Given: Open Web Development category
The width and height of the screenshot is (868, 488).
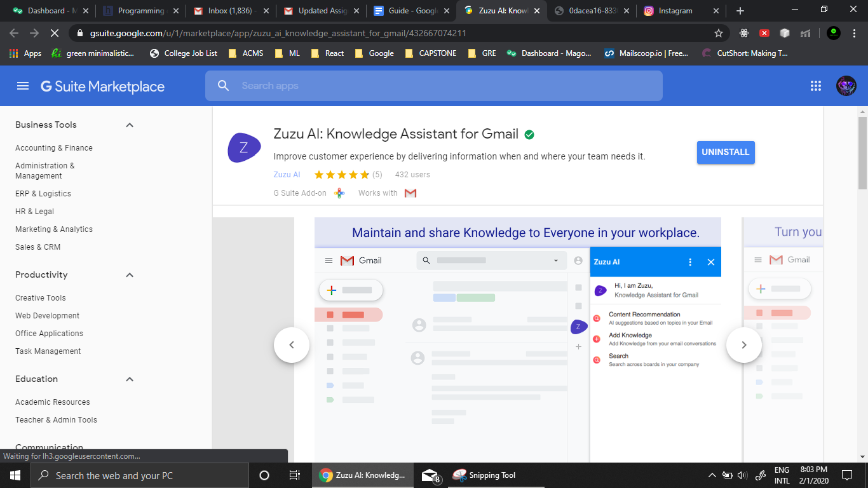Looking at the screenshot, I should tap(47, 316).
